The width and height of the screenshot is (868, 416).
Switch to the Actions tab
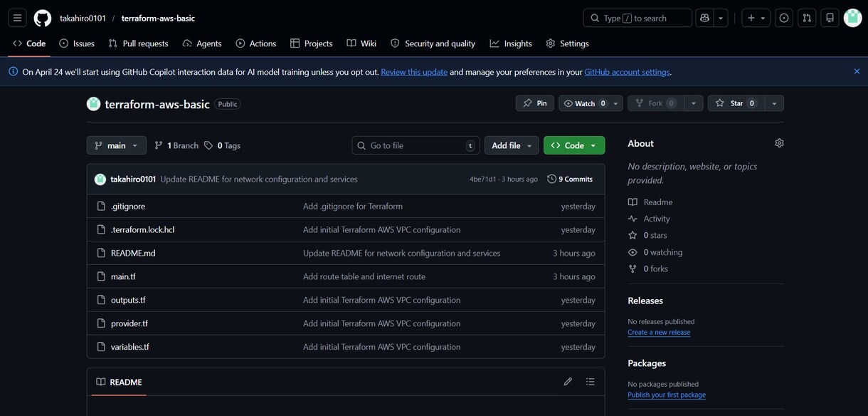pos(255,43)
